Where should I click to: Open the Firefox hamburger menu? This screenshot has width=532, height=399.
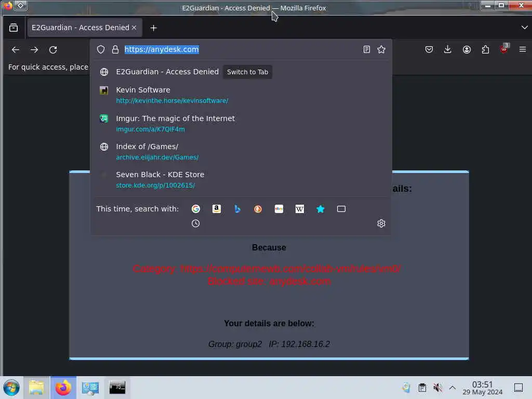pos(523,49)
